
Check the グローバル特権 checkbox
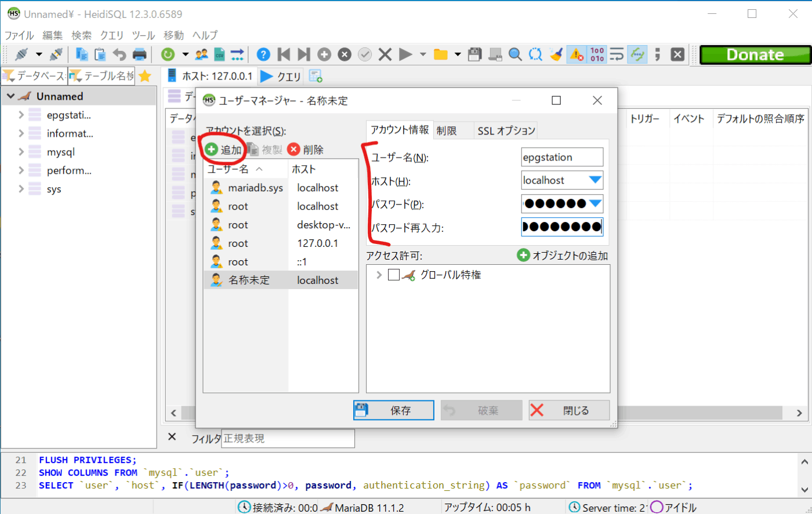pos(394,275)
